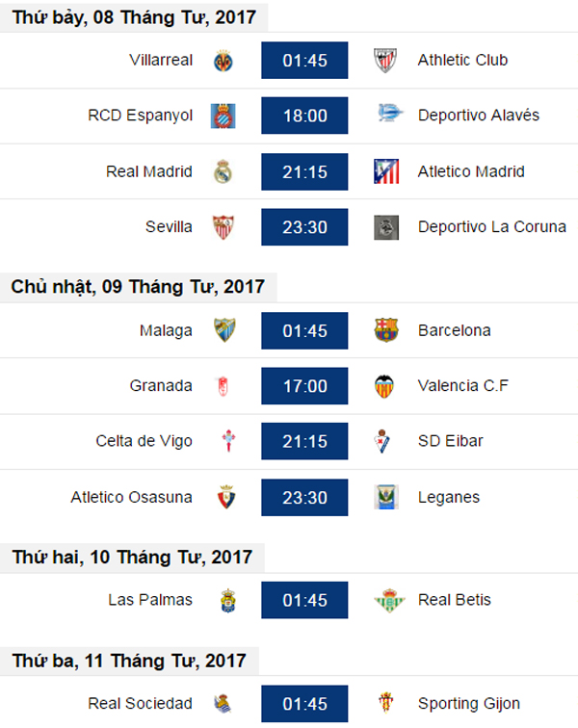The width and height of the screenshot is (578, 728).
Task: Click the Sevilla crest icon
Action: (x=223, y=227)
